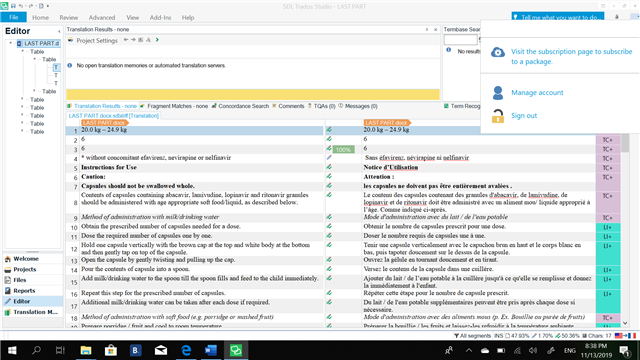Click the Manage account link
This screenshot has width=640, height=360.
(x=537, y=93)
